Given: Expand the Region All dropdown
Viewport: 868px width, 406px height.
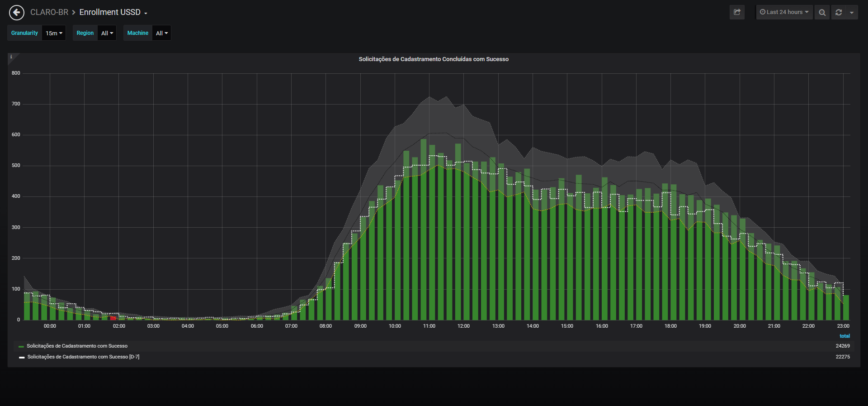Looking at the screenshot, I should 107,33.
